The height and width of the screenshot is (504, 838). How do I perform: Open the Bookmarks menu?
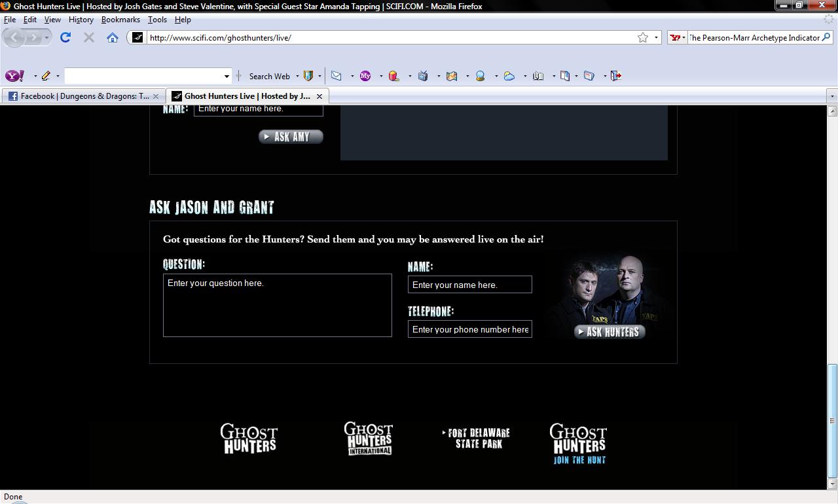120,20
